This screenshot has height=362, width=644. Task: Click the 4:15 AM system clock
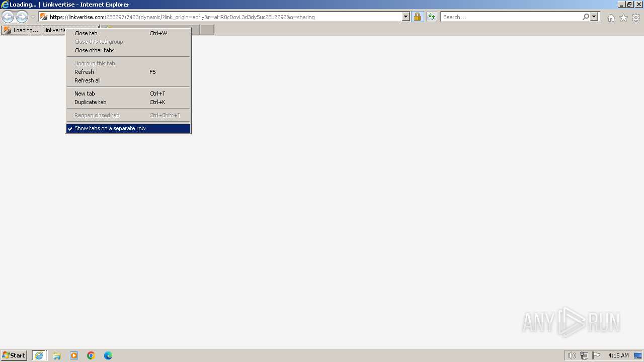tap(618, 355)
